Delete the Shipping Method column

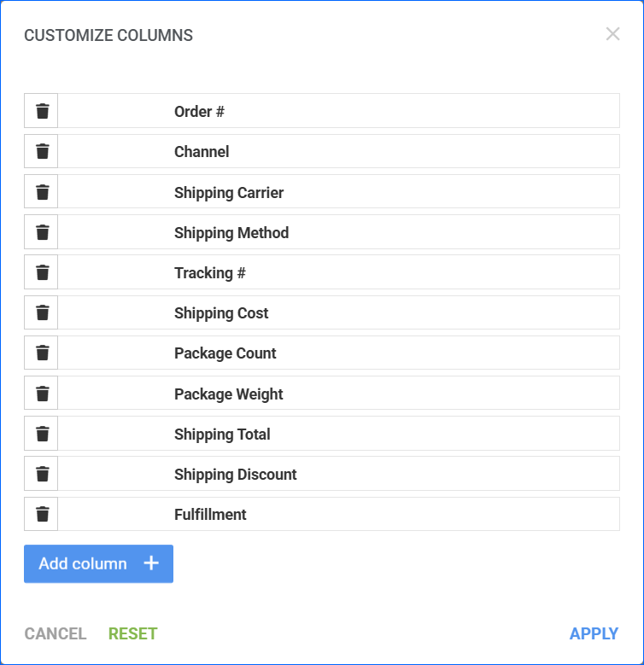[42, 232]
